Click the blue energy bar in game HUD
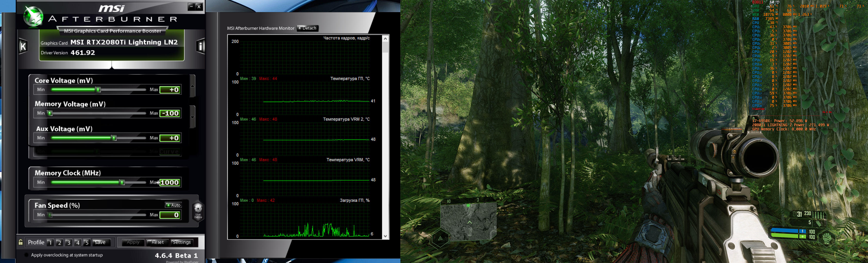868x263 pixels. coord(785,231)
